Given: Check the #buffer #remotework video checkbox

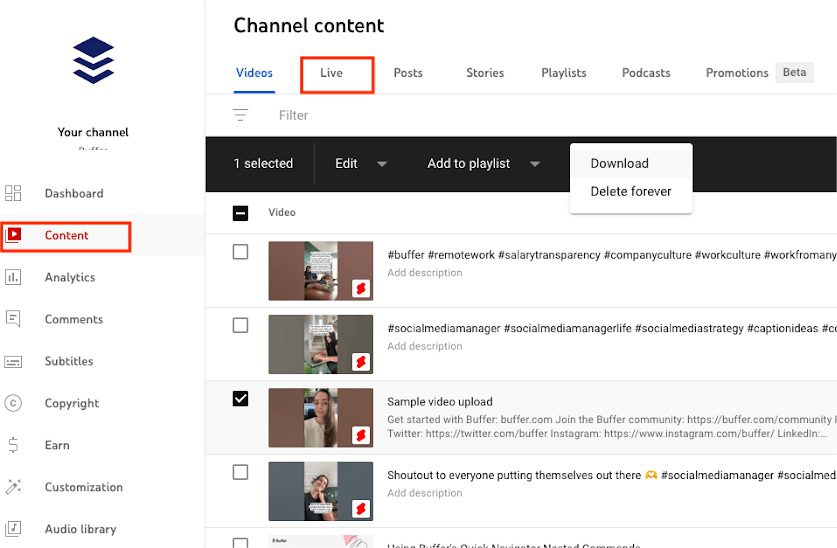Looking at the screenshot, I should [240, 252].
